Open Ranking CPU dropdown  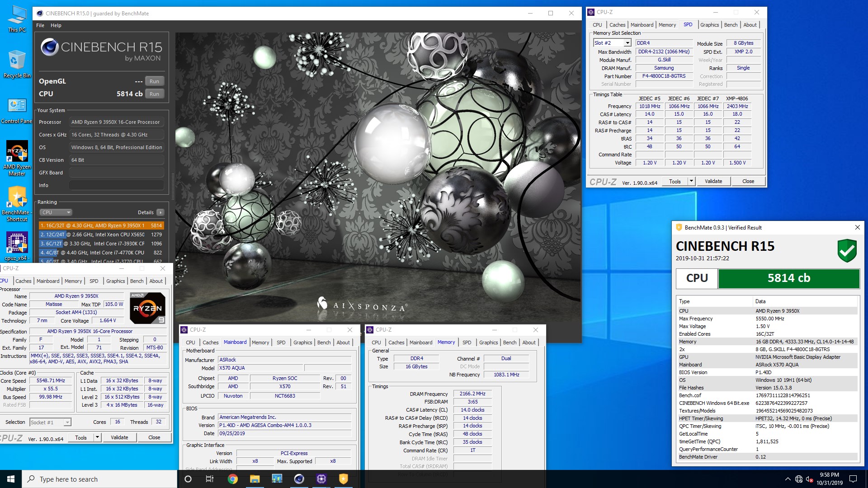(x=56, y=212)
